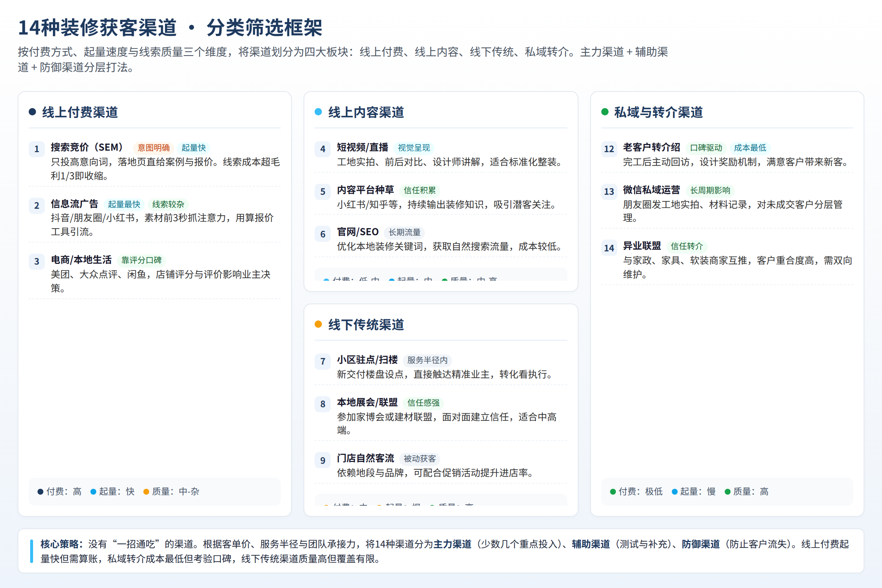
Task: Click the 口碑驱动 tag
Action: click(706, 148)
